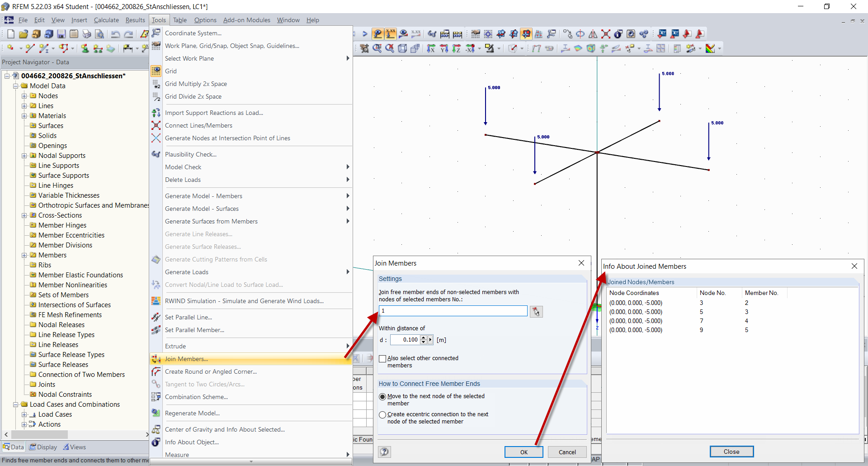Select joined member row with Node No. 7
This screenshot has width=868, height=466.
click(x=732, y=321)
